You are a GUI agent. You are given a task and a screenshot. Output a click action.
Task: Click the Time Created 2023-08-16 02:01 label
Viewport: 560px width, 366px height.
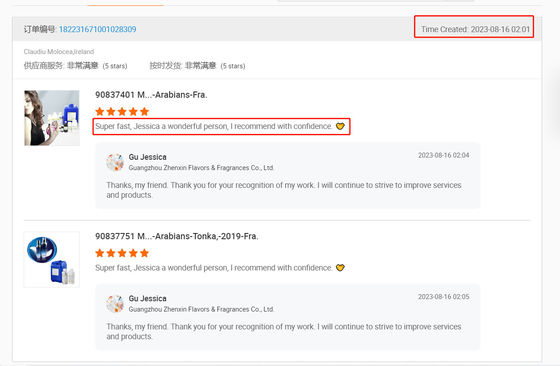475,29
